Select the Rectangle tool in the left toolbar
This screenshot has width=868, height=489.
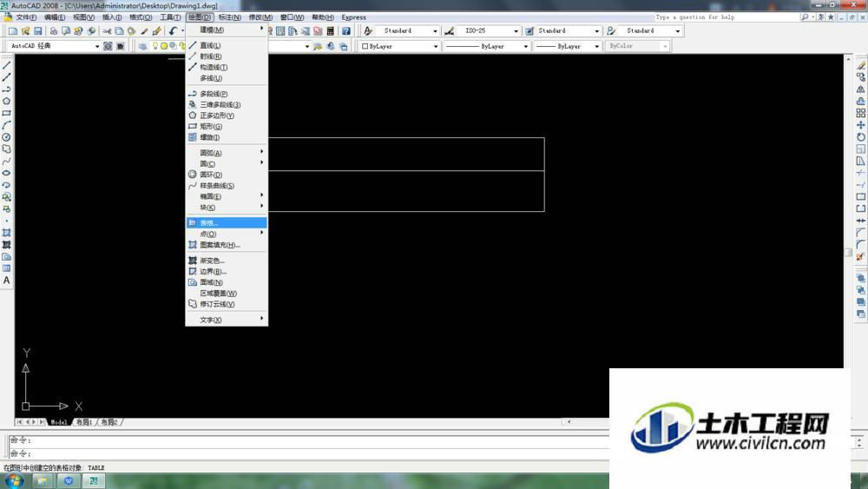pyautogui.click(x=7, y=113)
